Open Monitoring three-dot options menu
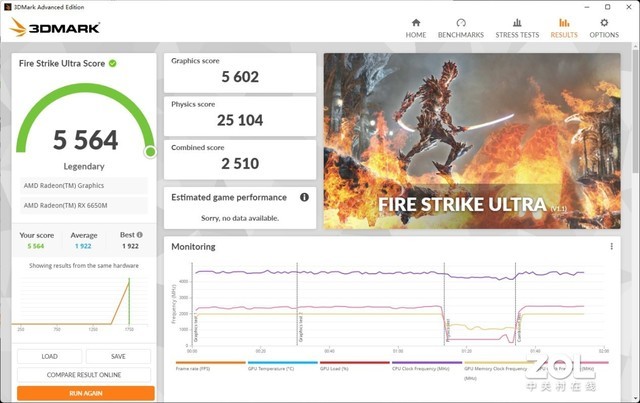This screenshot has height=403, width=640. click(x=611, y=246)
